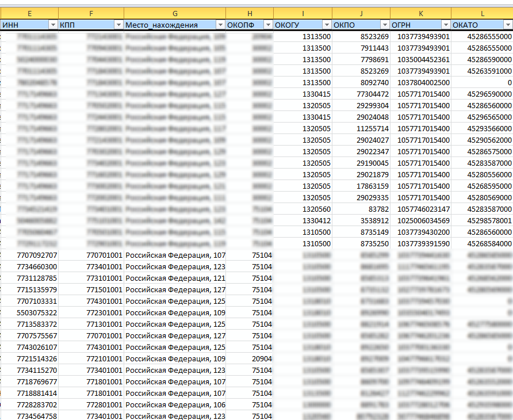Select ИНН cell 7715135979
Viewport: 513px width, 420px height.
pyautogui.click(x=29, y=290)
